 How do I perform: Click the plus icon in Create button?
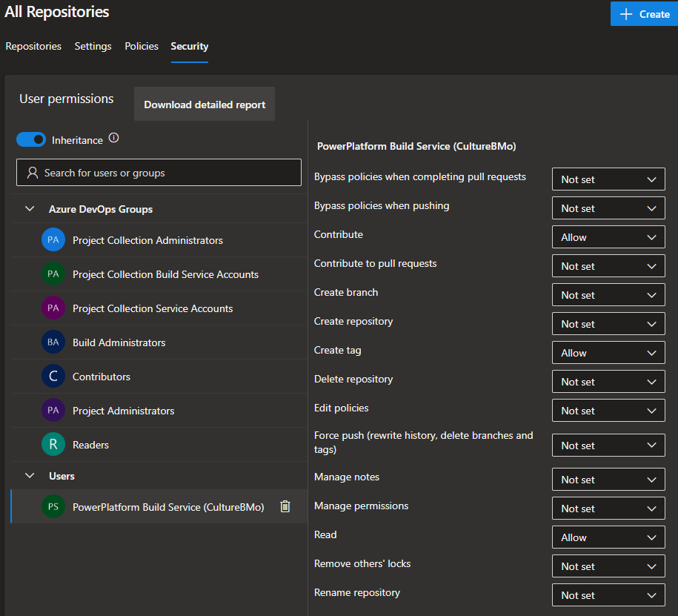point(625,14)
